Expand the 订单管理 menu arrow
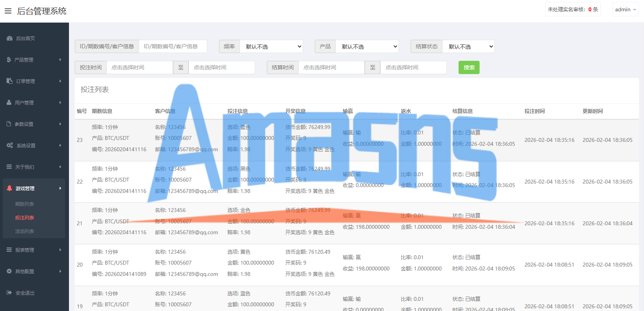The width and height of the screenshot is (644, 311). [x=60, y=81]
